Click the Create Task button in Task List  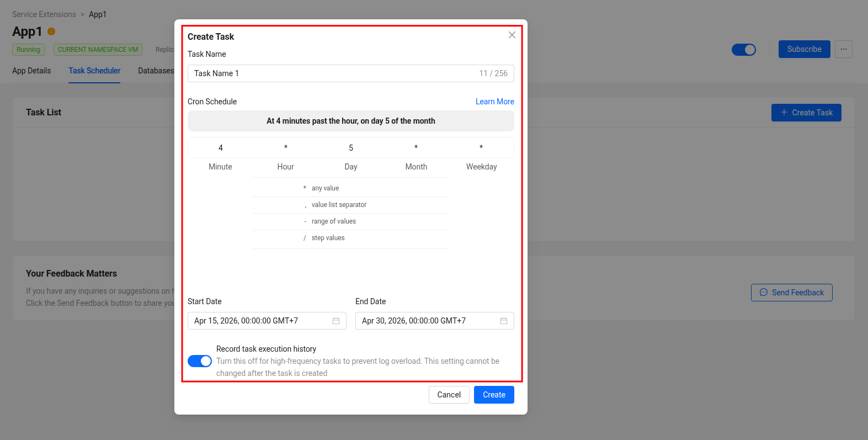point(806,113)
